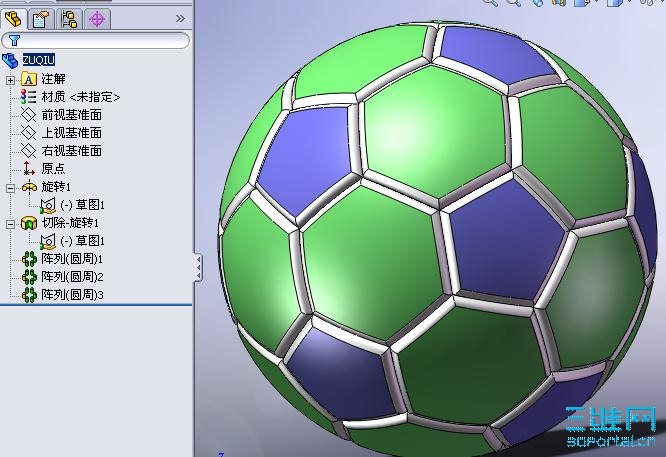Viewport: 666px width, 457px height.
Task: Switch to the PropertyManager tab
Action: [41, 19]
